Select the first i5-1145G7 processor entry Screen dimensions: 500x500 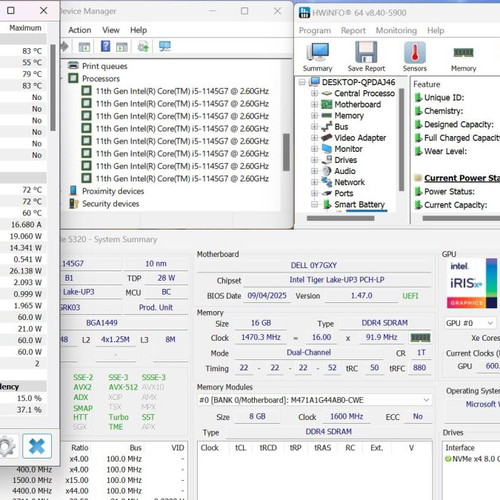tap(182, 91)
